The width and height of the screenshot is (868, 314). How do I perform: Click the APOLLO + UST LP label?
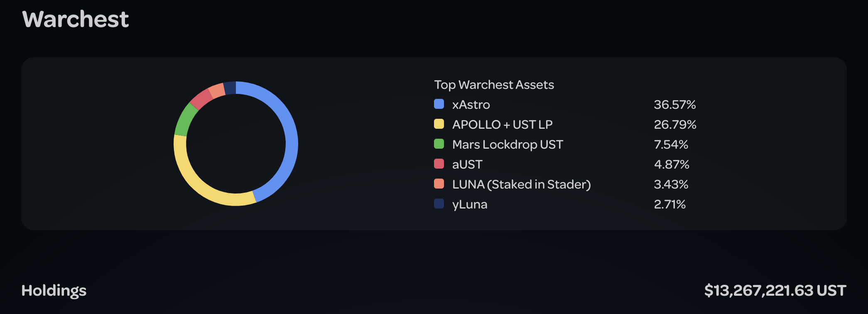[x=502, y=125]
